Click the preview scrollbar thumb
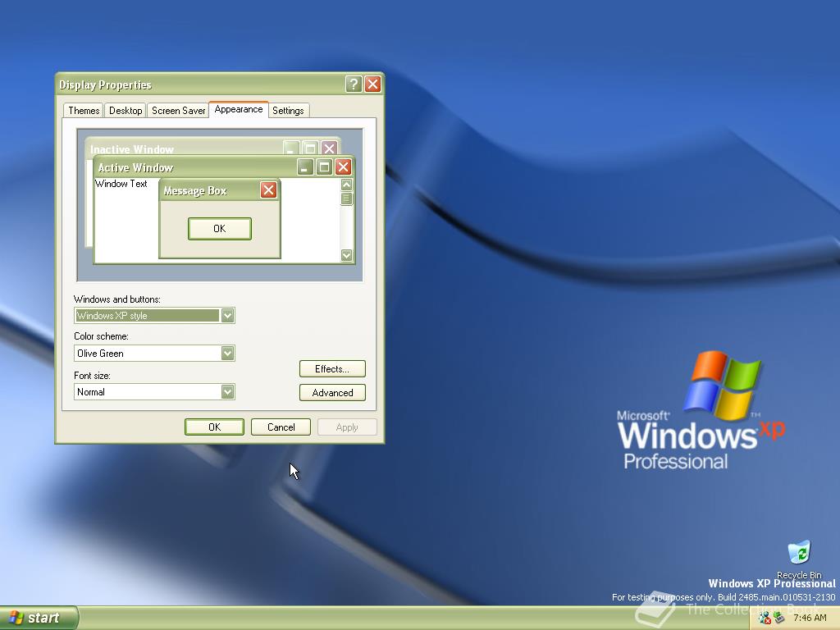This screenshot has width=840, height=630. 347,199
